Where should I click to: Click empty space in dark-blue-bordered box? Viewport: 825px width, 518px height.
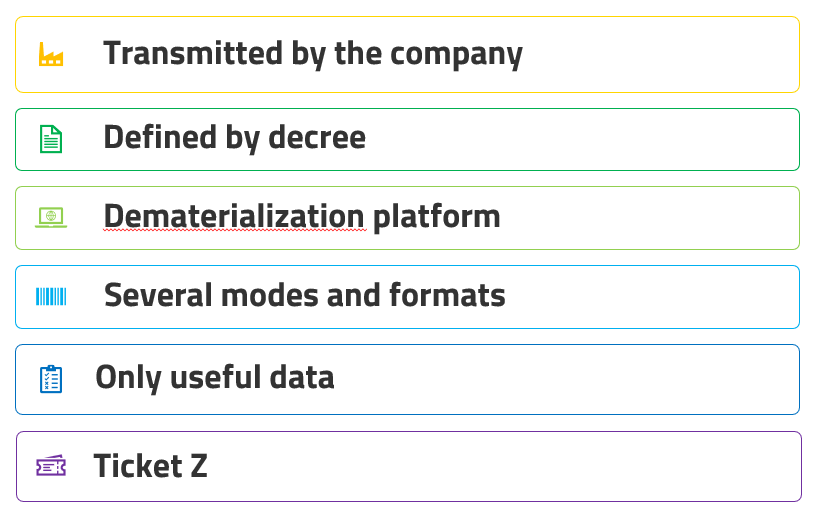pos(568,379)
